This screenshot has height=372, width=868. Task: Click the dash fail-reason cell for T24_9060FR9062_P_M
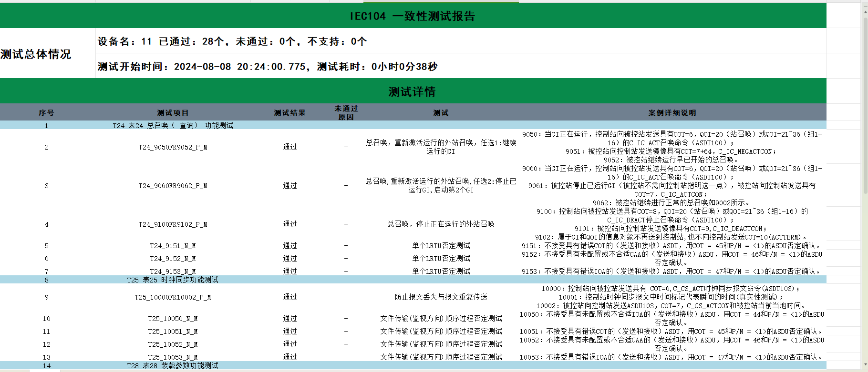[346, 186]
